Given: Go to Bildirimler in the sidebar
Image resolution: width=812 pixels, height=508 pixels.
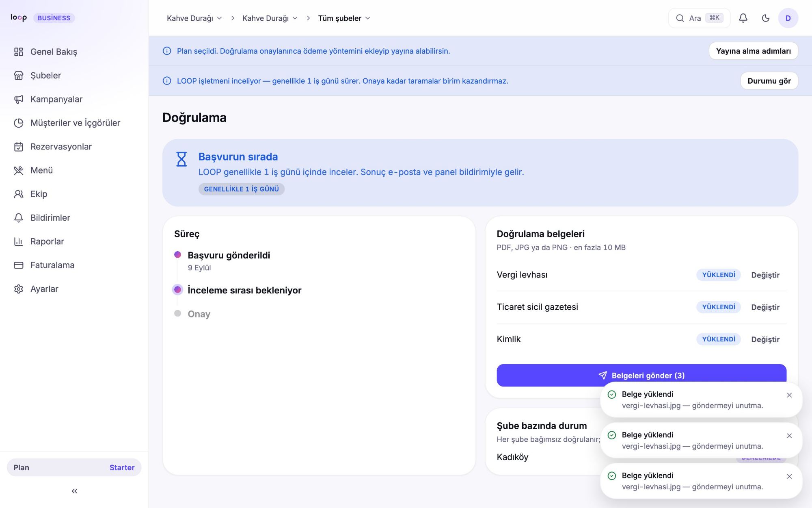Looking at the screenshot, I should (74, 218).
